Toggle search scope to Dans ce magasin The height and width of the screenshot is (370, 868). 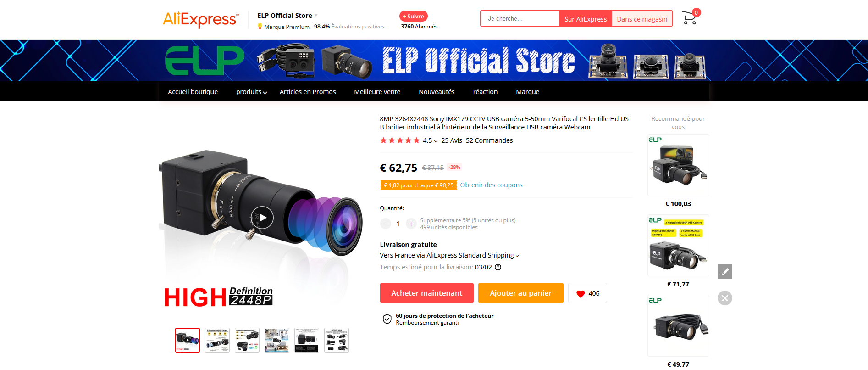pos(642,19)
